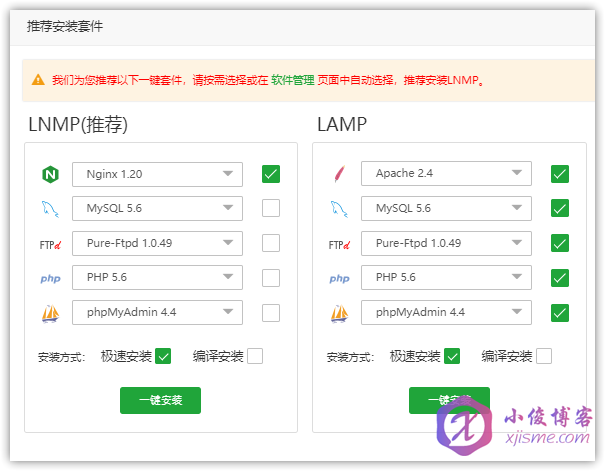The image size is (605, 471).
Task: Uncheck the LAMP Pure-Ftpd 1.0.49 checkbox
Action: [560, 243]
